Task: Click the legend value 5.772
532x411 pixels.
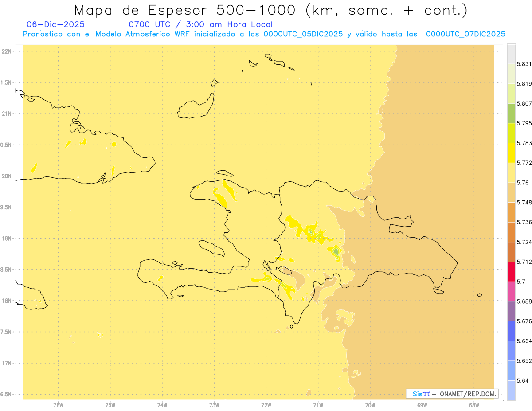Action: 524,163
